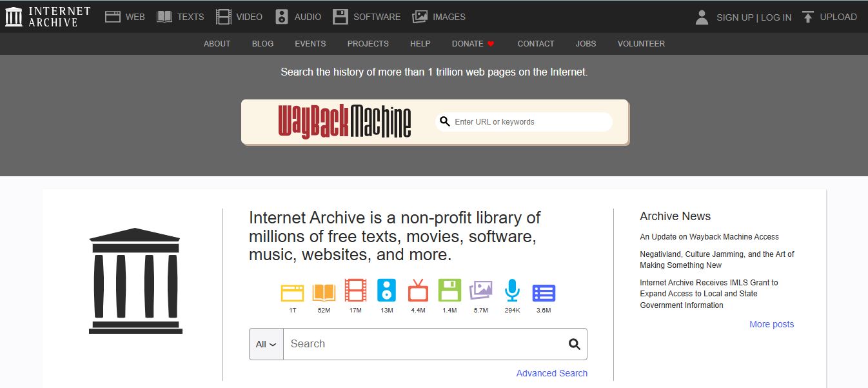Image resolution: width=868 pixels, height=388 pixels.
Task: Open the SOFTWARE menu label
Action: click(377, 17)
